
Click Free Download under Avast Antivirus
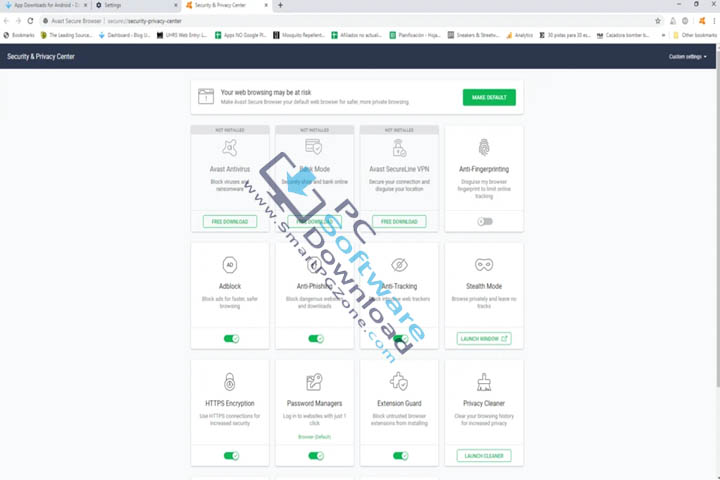[x=230, y=221]
